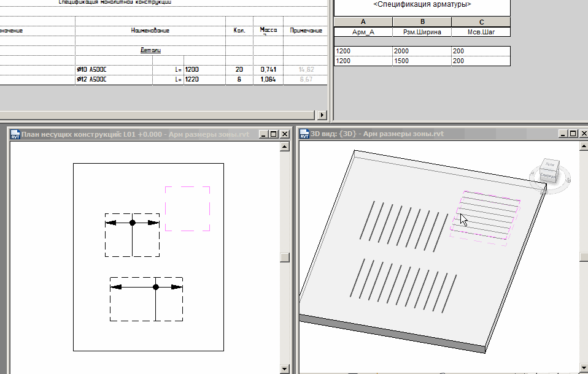This screenshot has height=374, width=588.
Task: Click the Масса column header
Action: (x=268, y=31)
